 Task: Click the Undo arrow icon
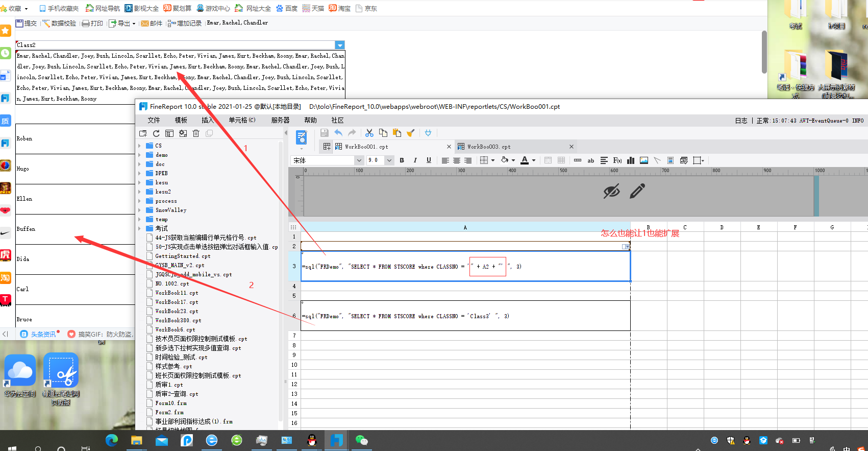click(338, 133)
